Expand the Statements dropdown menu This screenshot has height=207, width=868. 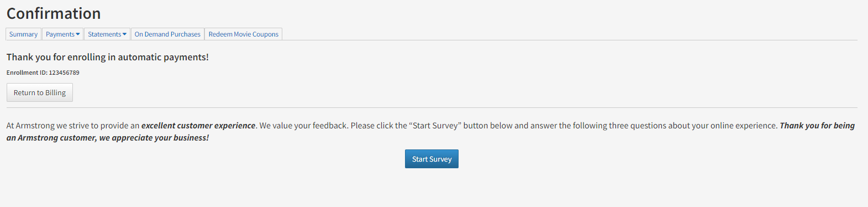pyautogui.click(x=107, y=34)
